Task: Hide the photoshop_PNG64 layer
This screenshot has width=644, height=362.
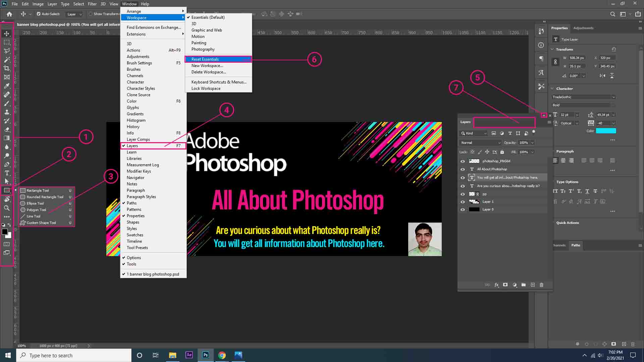Action: pos(463,161)
